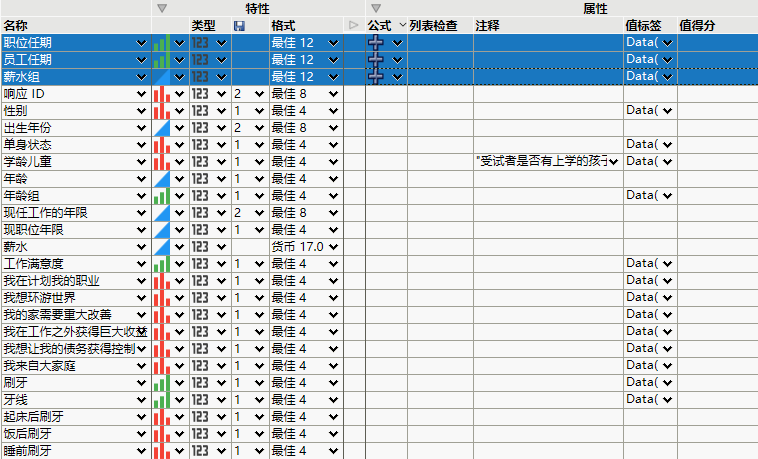
Task: Click the ordinal modeling type icon for 员工任期
Action: pyautogui.click(x=162, y=60)
